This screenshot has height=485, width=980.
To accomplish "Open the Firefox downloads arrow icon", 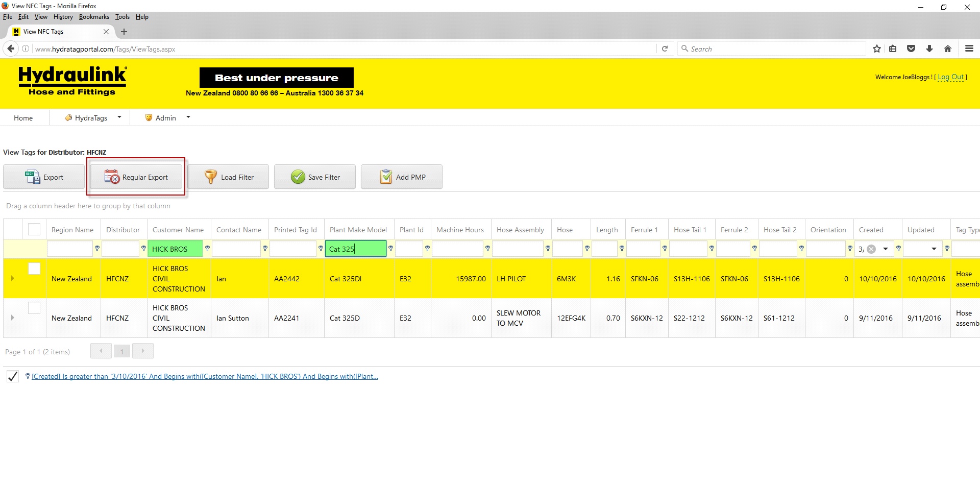I will click(929, 49).
